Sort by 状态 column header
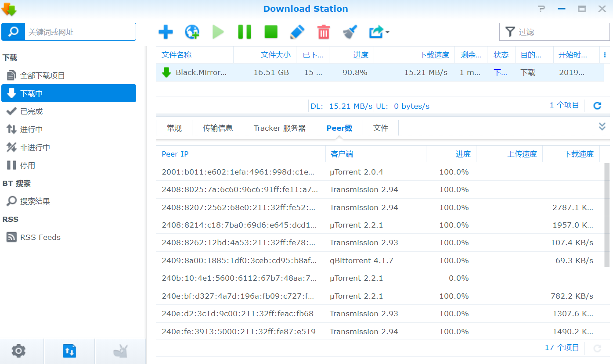 [x=501, y=55]
